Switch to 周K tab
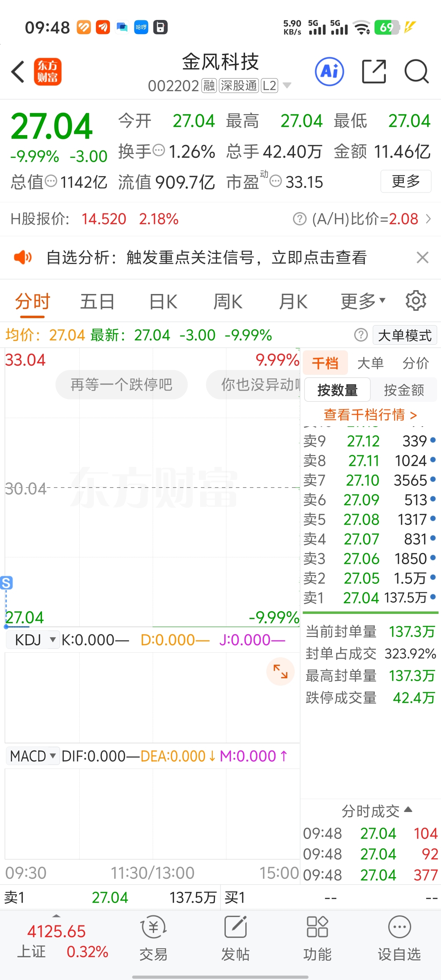 [227, 301]
